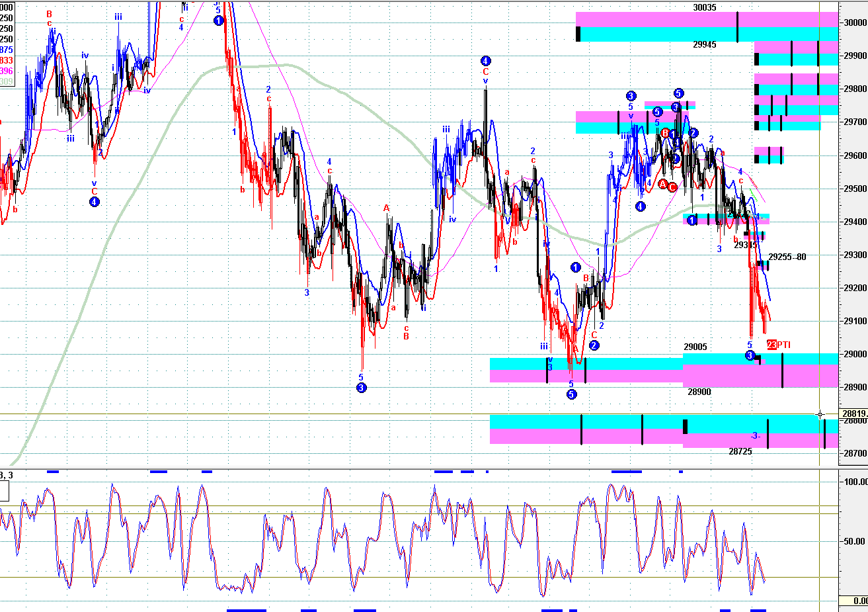Viewport: 868px width, 612px height.
Task: Click the red 833 value in the data box
Action: click(x=6, y=60)
